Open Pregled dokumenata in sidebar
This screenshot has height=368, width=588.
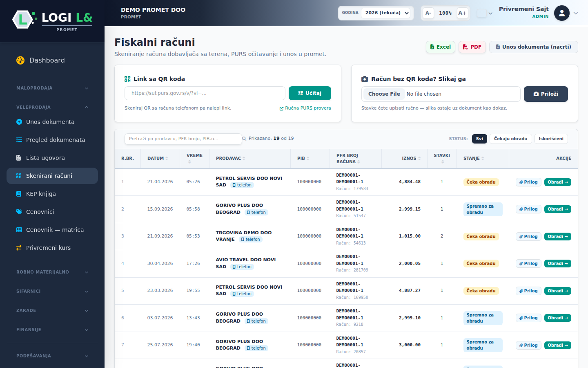click(x=52, y=140)
